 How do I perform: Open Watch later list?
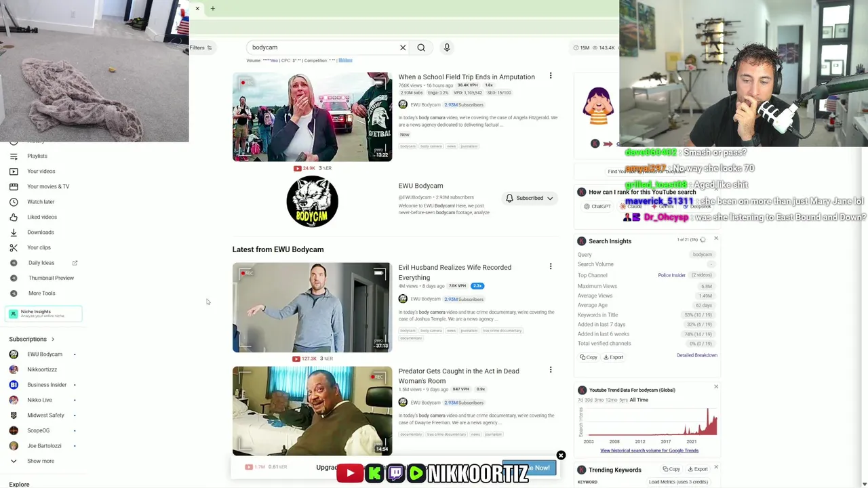pyautogui.click(x=41, y=202)
